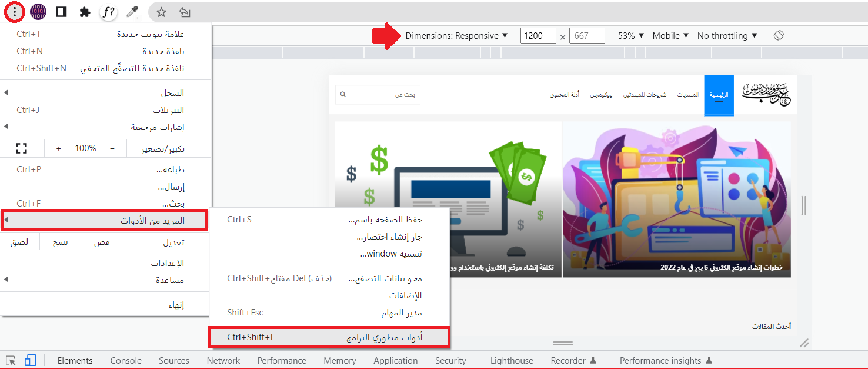Bookmark this page with the star icon
The image size is (868, 369).
click(161, 12)
